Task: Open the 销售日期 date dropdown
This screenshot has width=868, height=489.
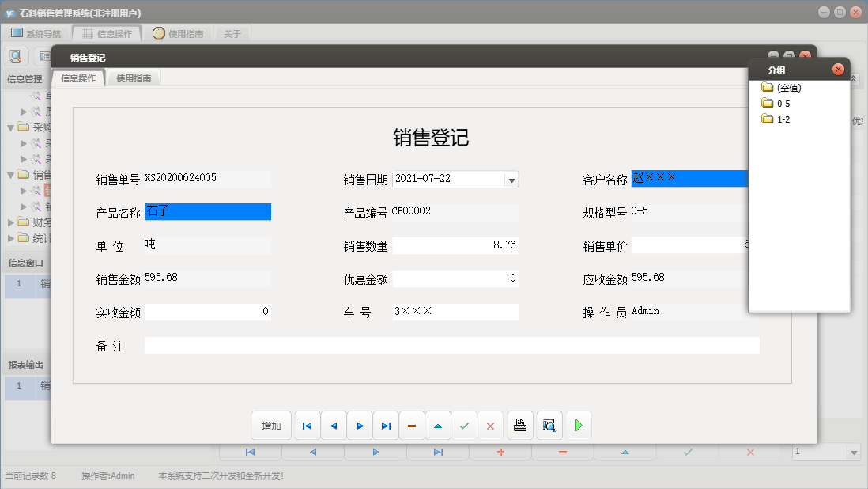Action: click(x=512, y=179)
